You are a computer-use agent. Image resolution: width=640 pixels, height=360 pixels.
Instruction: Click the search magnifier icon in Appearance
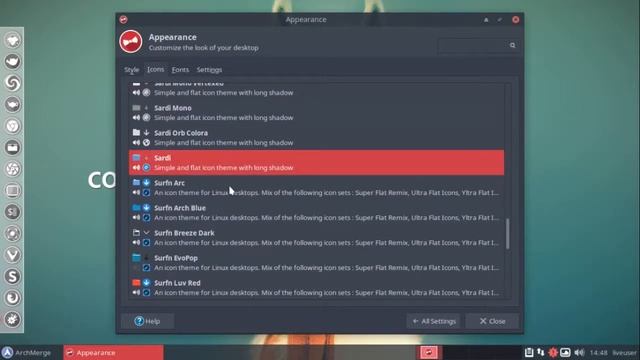point(512,45)
